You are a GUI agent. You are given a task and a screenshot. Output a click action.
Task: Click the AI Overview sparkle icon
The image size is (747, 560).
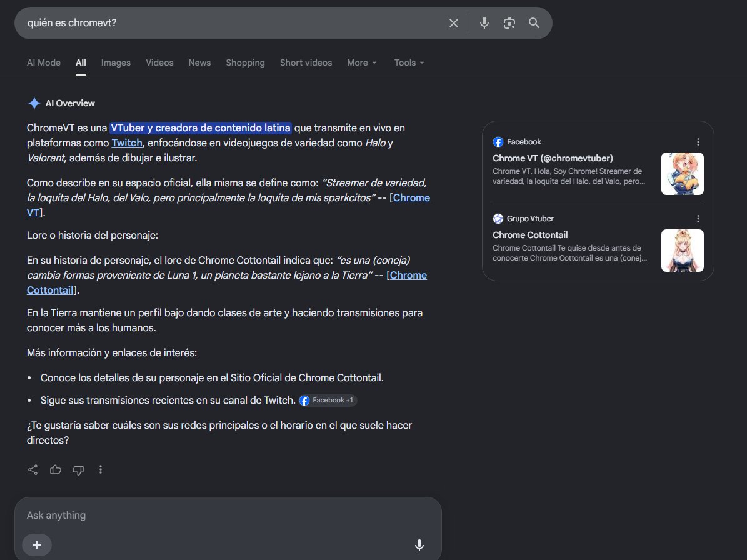pos(34,103)
